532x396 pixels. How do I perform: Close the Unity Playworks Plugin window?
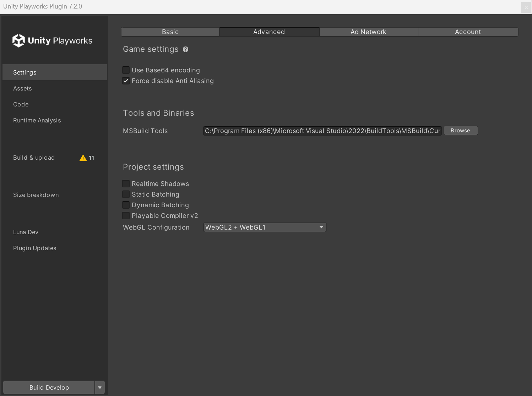coord(526,7)
